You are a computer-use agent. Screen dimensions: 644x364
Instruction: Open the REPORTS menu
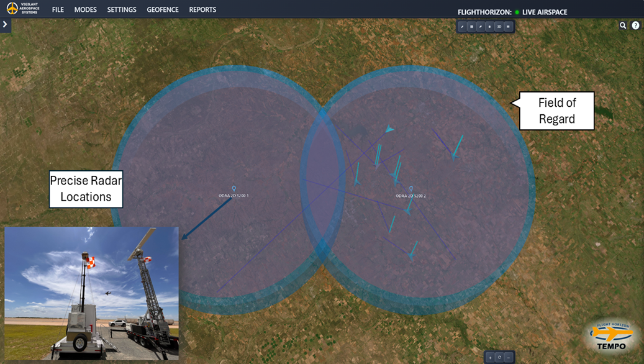pyautogui.click(x=202, y=10)
